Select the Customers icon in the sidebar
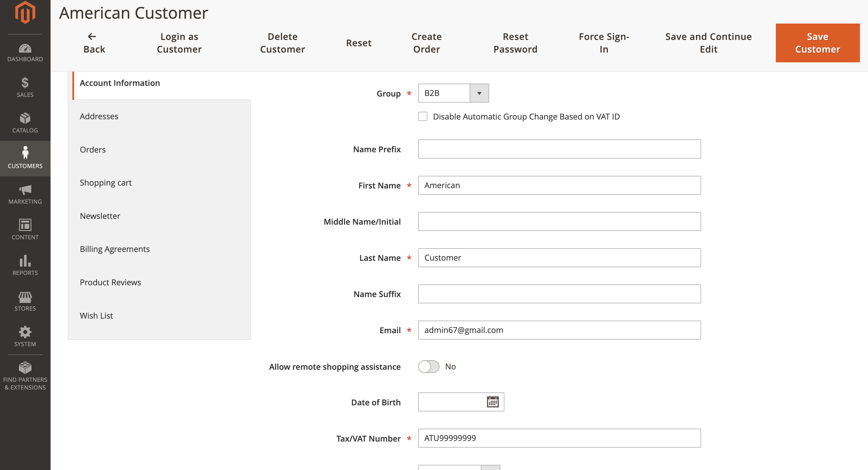The height and width of the screenshot is (470, 868). (25, 158)
